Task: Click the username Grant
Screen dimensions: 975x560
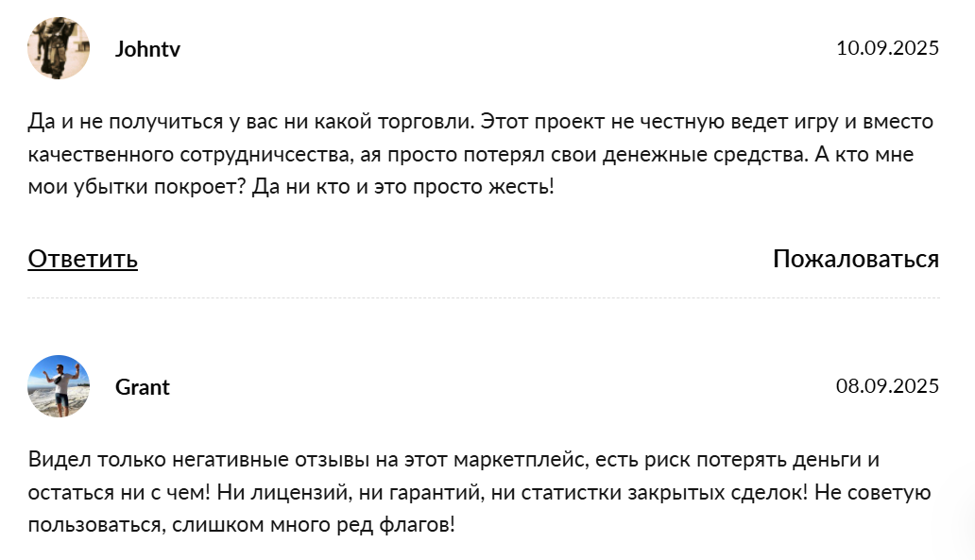Action: 143,387
